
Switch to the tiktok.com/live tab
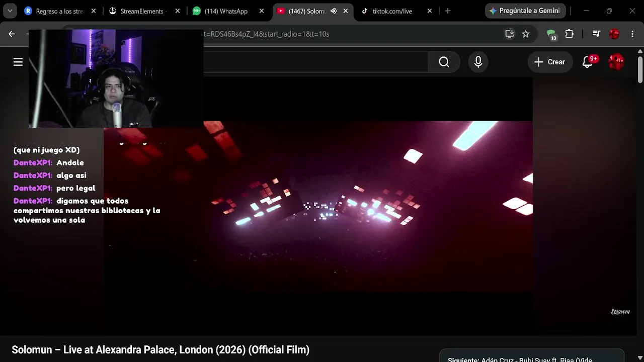pyautogui.click(x=392, y=11)
